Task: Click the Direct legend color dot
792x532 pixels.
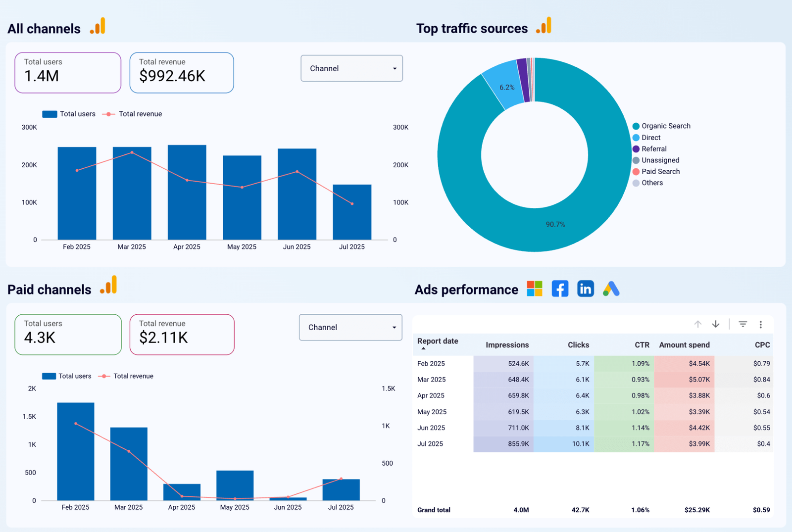Action: tap(636, 138)
